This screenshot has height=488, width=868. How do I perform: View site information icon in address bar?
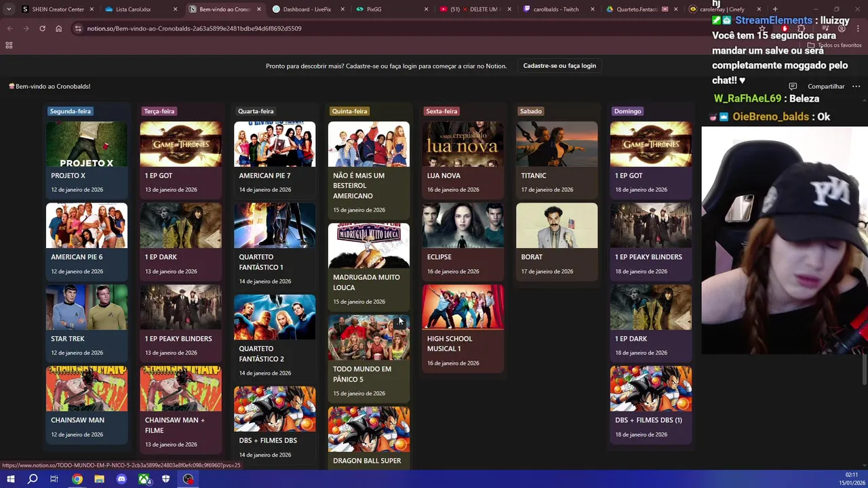[x=78, y=28]
